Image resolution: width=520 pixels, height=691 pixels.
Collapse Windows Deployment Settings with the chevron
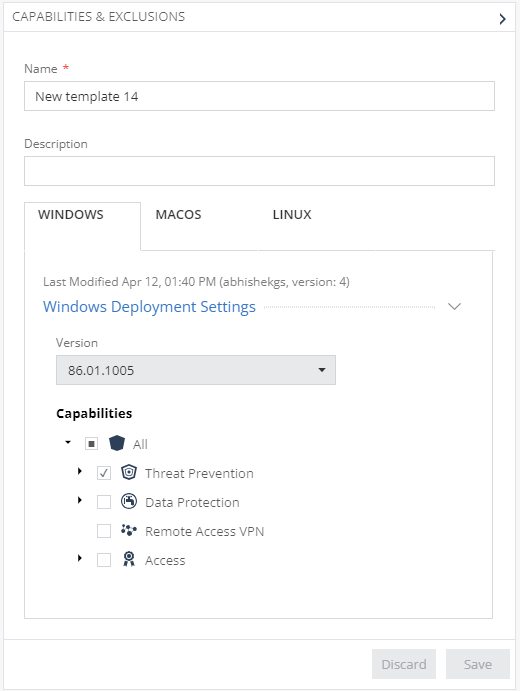pyautogui.click(x=454, y=306)
